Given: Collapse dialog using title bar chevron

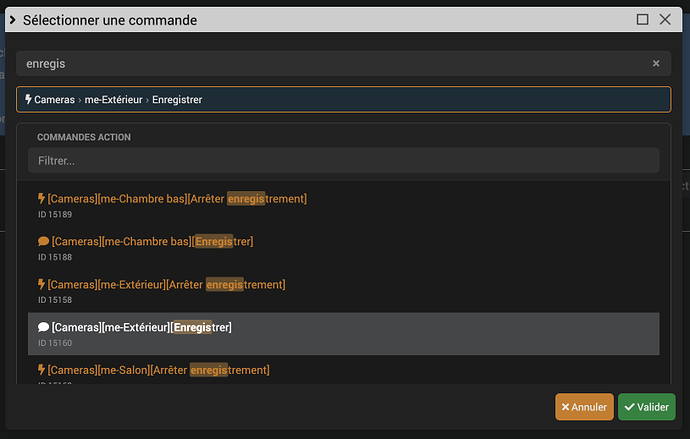Looking at the screenshot, I should point(13,20).
